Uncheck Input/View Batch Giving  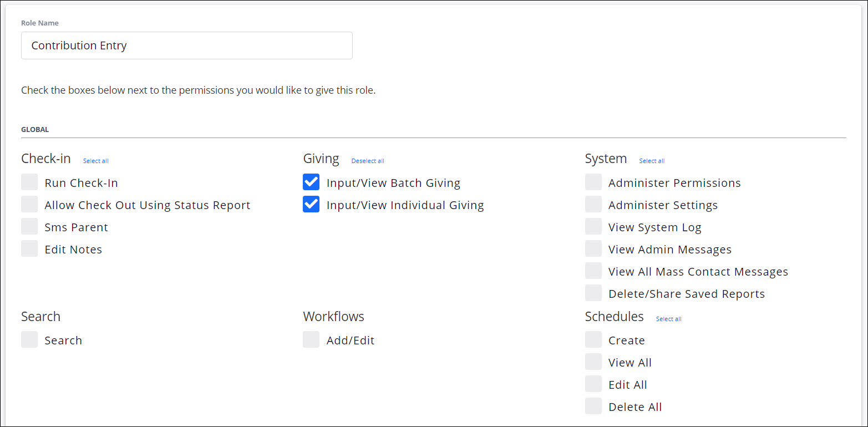(x=311, y=182)
